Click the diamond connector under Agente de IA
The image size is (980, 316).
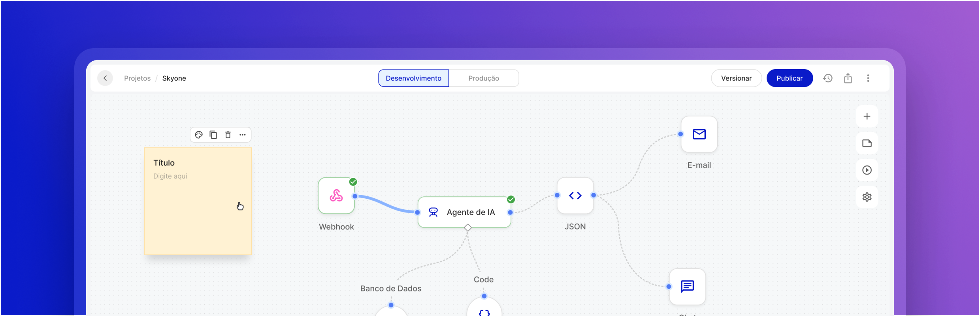pyautogui.click(x=468, y=228)
